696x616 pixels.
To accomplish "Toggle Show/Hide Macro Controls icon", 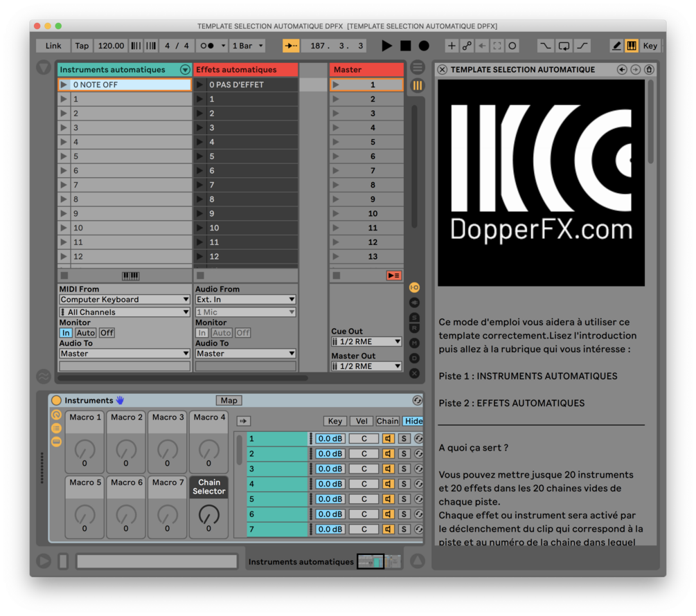I will pos(56,415).
